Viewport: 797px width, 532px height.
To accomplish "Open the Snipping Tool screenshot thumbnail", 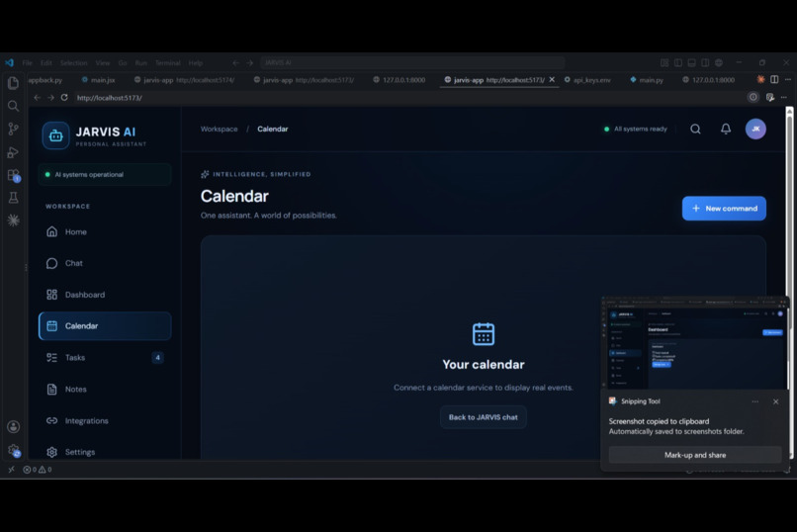I will point(695,343).
